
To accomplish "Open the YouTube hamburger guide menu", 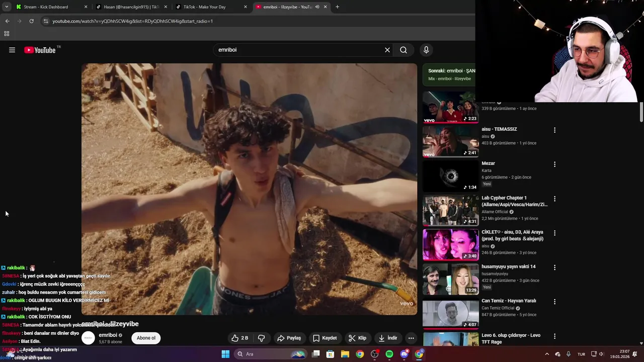I will click(12, 50).
